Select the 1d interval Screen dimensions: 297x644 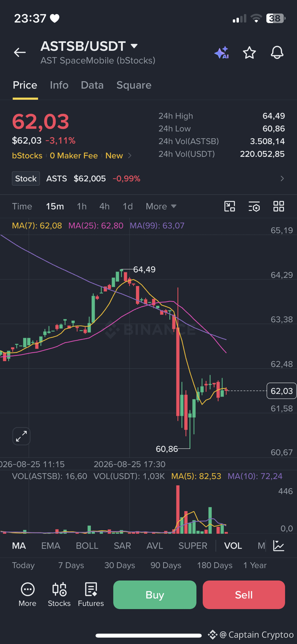coord(128,206)
